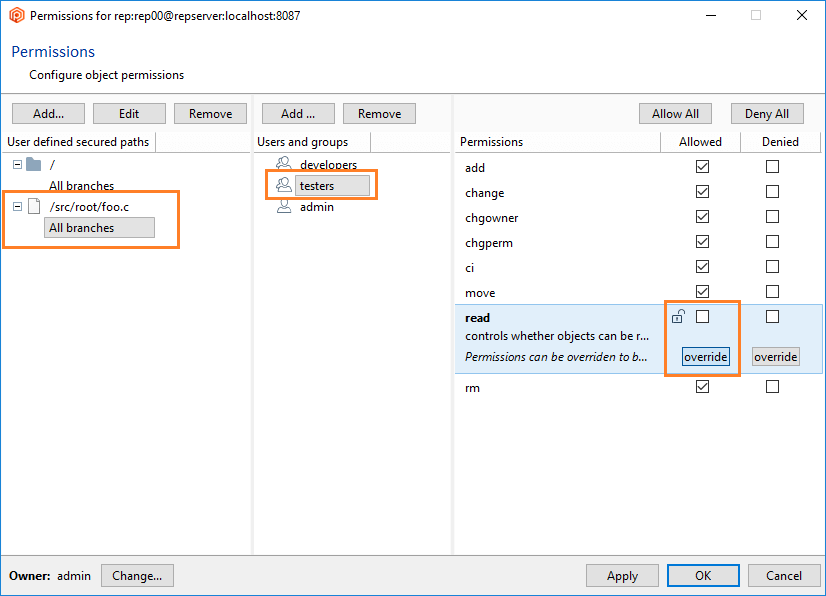This screenshot has height=596, width=826.
Task: Click Edit secured path button
Action: pos(129,113)
